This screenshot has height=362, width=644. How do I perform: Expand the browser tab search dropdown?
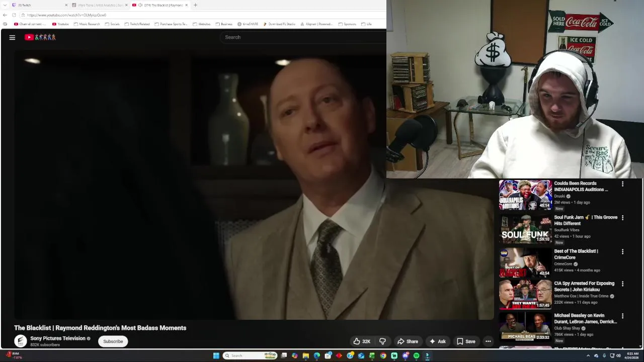click(x=5, y=5)
